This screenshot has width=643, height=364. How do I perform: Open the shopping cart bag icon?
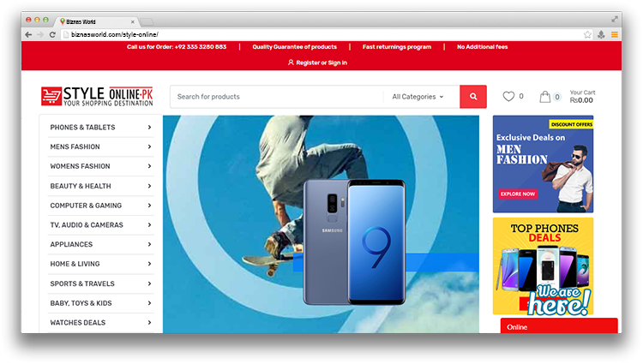coord(545,97)
